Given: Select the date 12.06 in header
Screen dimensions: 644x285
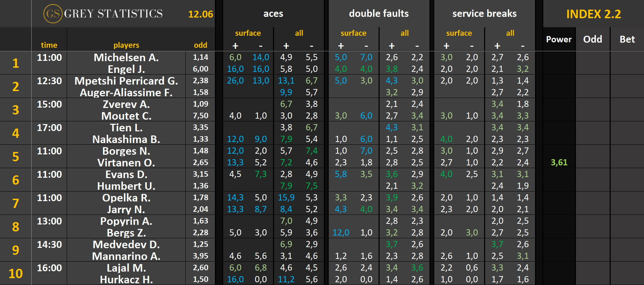Looking at the screenshot, I should [200, 14].
